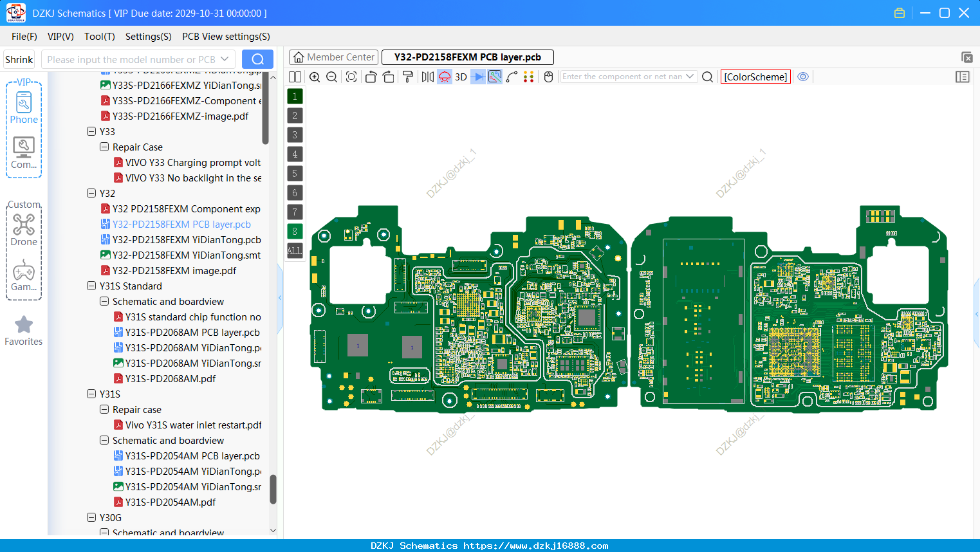Click the blue model search button

tap(257, 59)
